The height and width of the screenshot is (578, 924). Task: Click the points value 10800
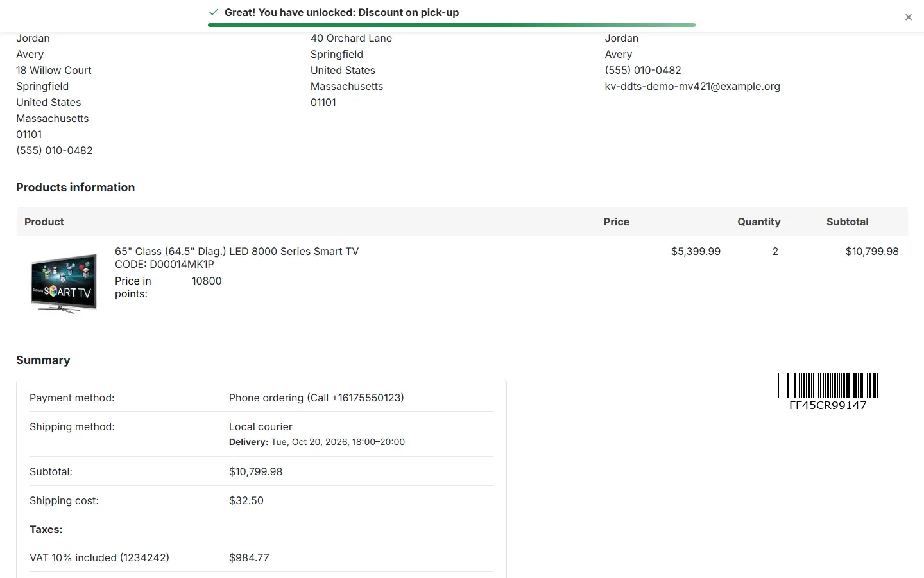pos(207,281)
